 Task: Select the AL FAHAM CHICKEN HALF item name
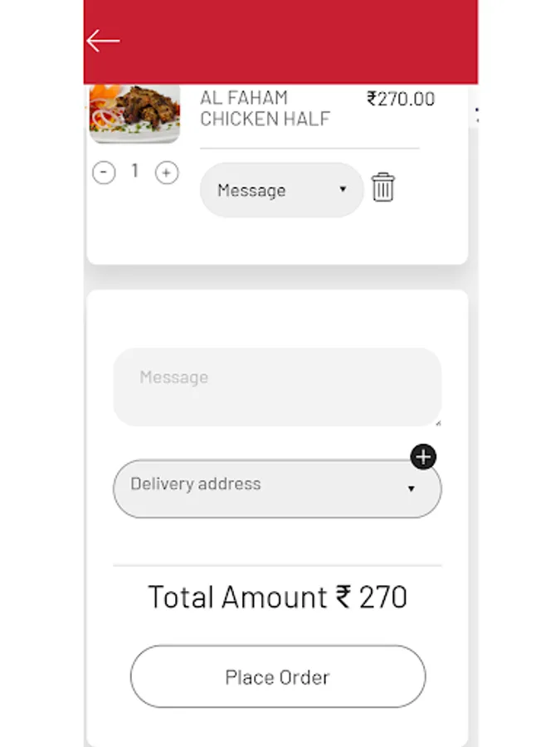tap(265, 109)
